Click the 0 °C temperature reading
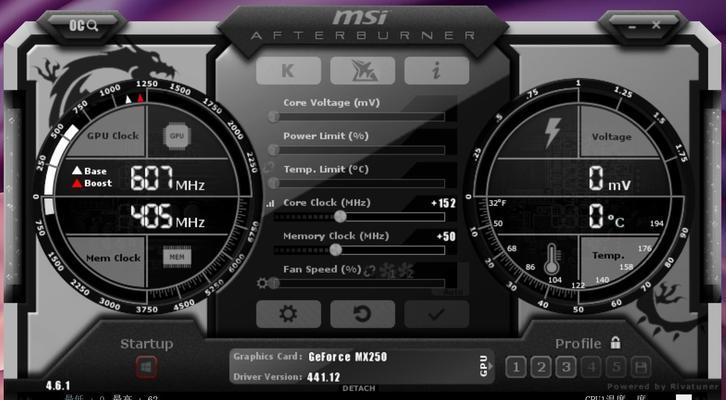The height and width of the screenshot is (400, 726). click(x=607, y=217)
